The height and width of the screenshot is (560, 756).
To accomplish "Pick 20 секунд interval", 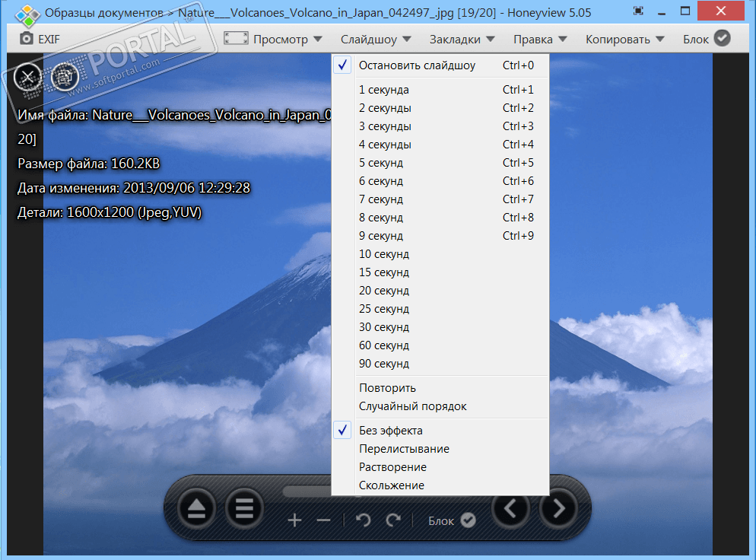I will (x=440, y=291).
